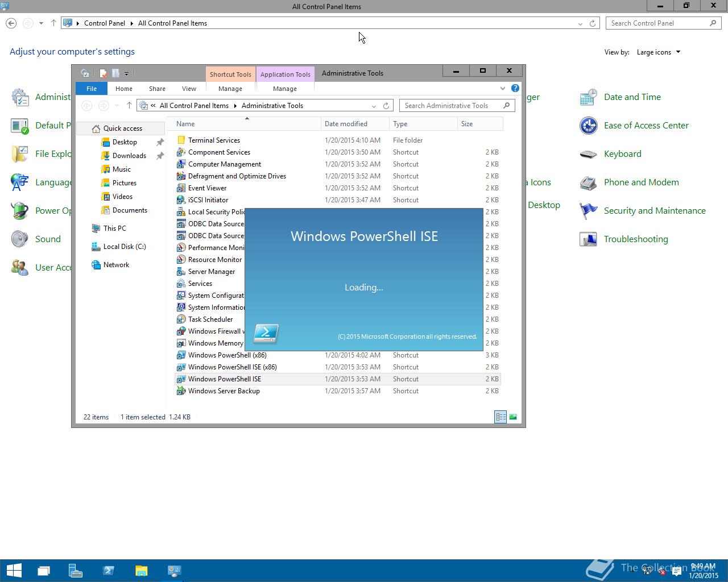Open the Phone and Modem link
728x582 pixels.
(642, 182)
